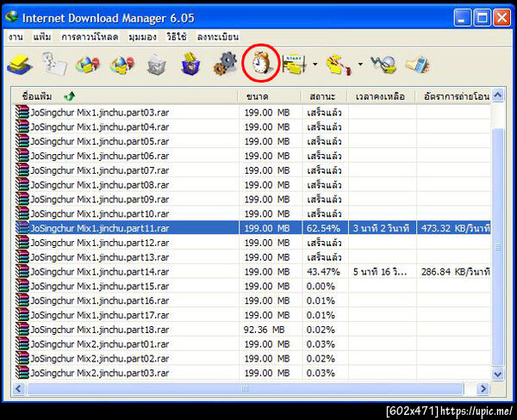Image resolution: width=517 pixels, height=420 pixels.
Task: Sort by the ชื่อแฟ้ม column header
Action: 125,96
